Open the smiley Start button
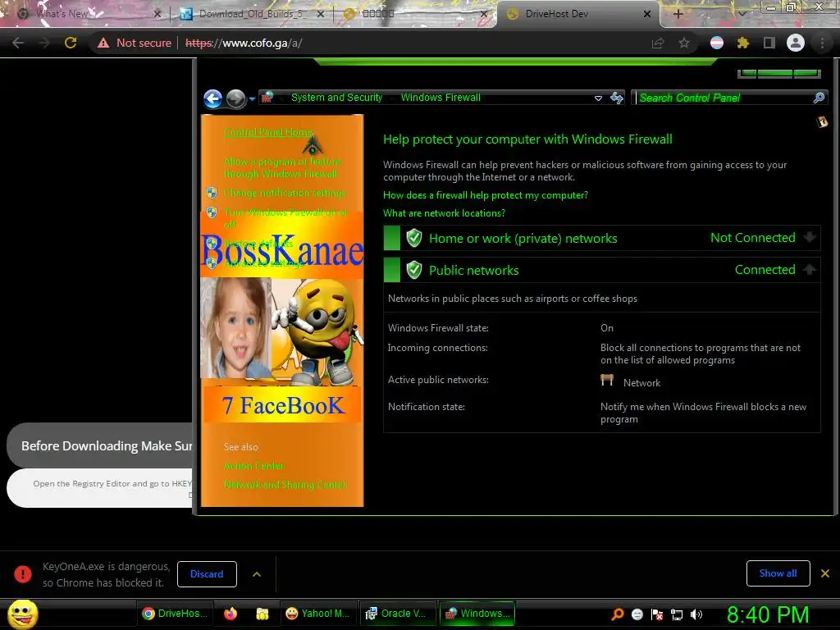The image size is (840, 630). click(x=22, y=614)
